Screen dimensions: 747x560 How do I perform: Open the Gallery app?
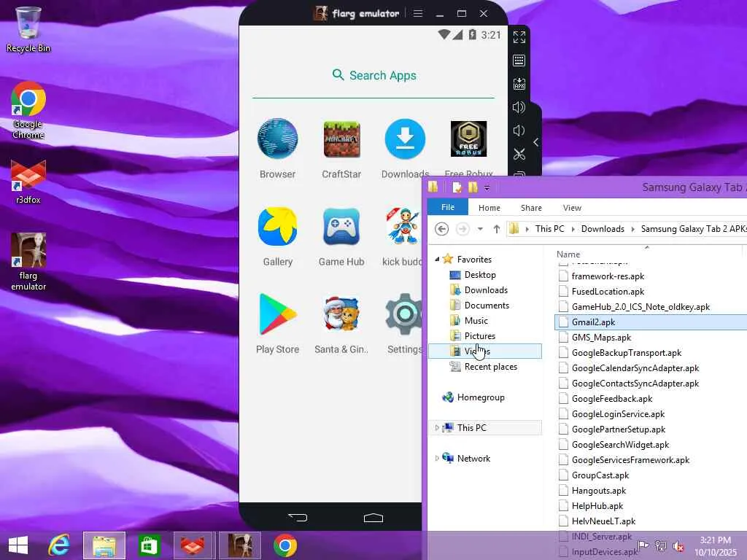pyautogui.click(x=277, y=227)
